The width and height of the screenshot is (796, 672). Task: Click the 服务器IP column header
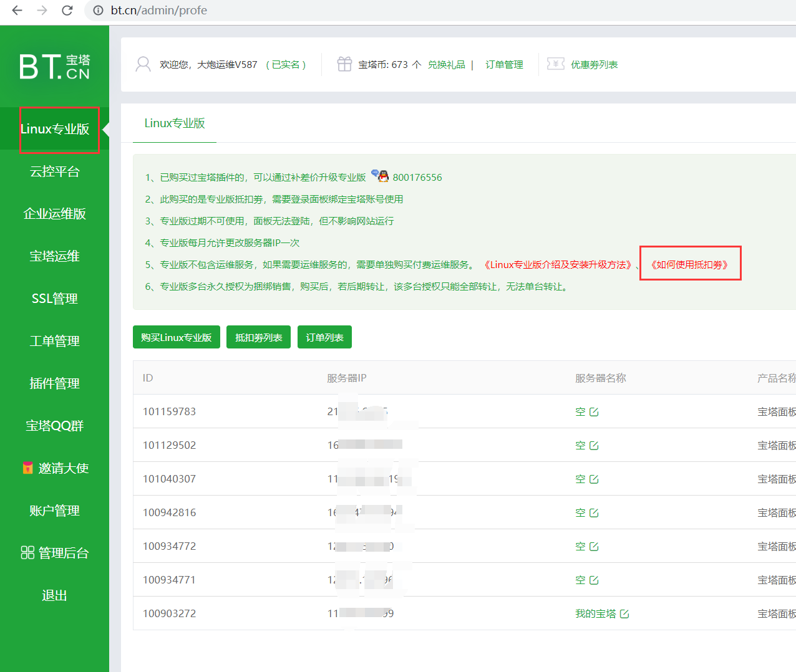click(347, 378)
